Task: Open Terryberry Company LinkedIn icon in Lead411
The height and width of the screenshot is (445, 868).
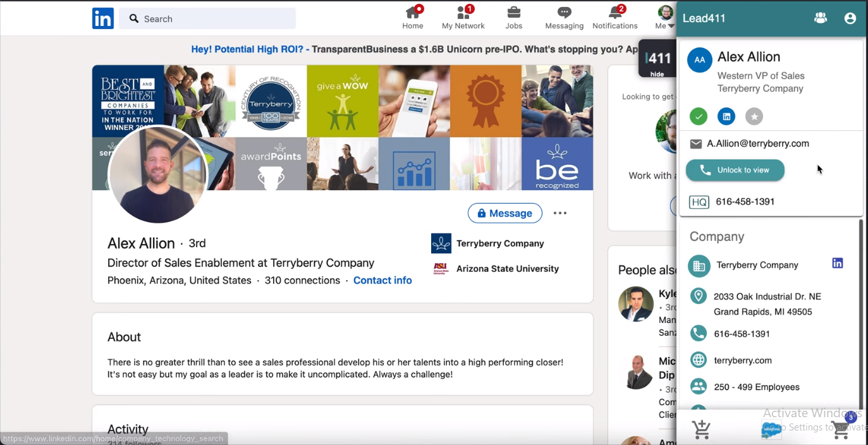Action: click(x=838, y=264)
